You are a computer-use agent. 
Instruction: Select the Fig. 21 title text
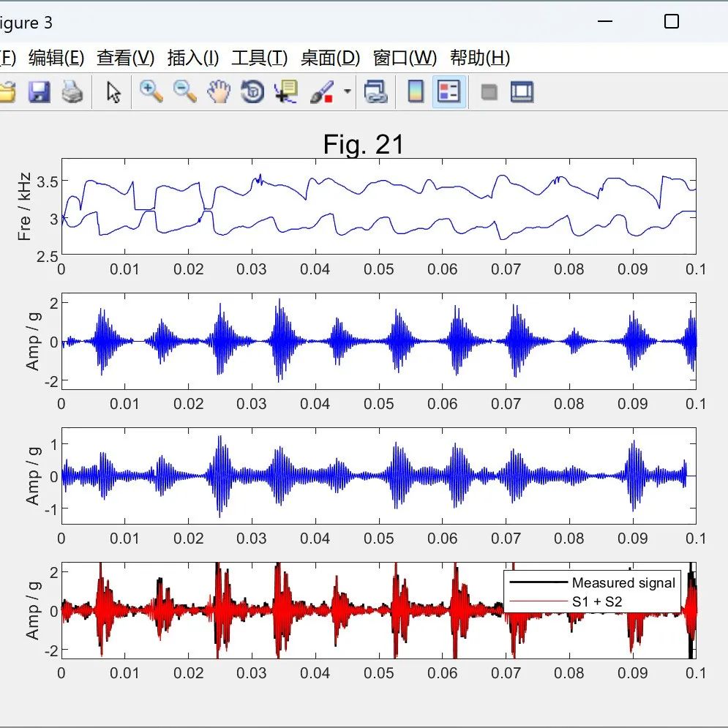[x=364, y=144]
